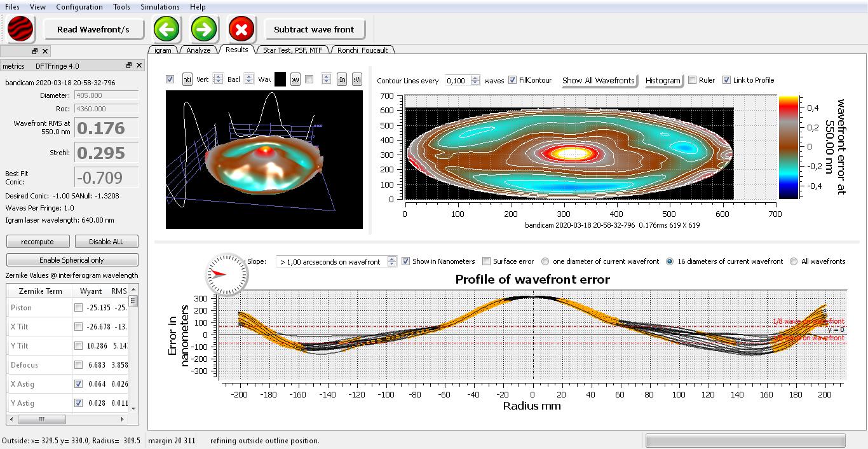Switch to the Star Test, PSF, MTF tab
The height and width of the screenshot is (449, 868).
click(292, 50)
